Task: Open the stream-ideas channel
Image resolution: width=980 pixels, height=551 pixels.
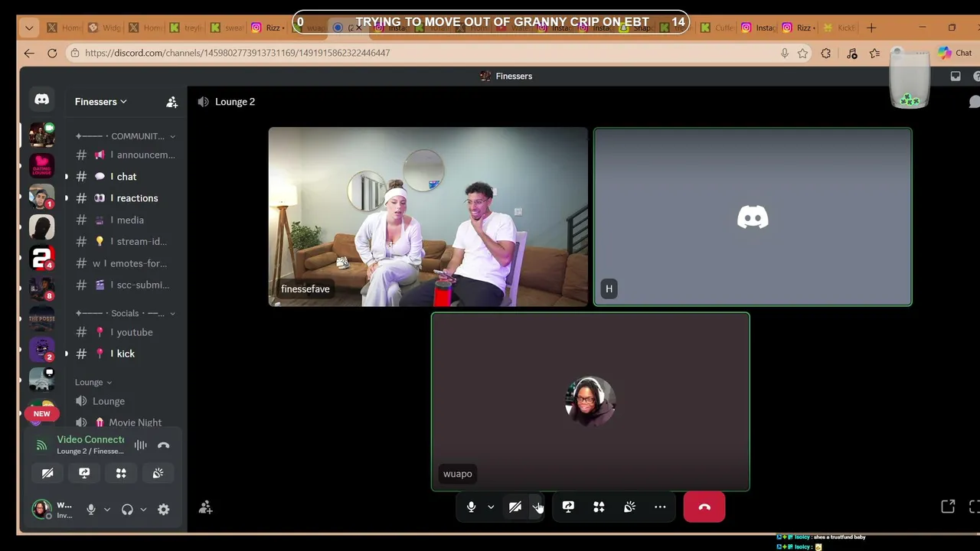Action: [x=126, y=241]
